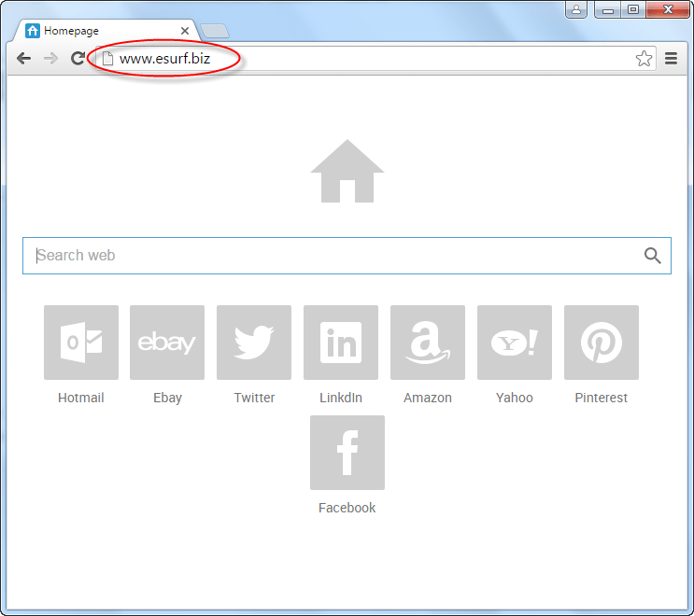
Task: Click the Twitter label link
Action: tap(254, 398)
